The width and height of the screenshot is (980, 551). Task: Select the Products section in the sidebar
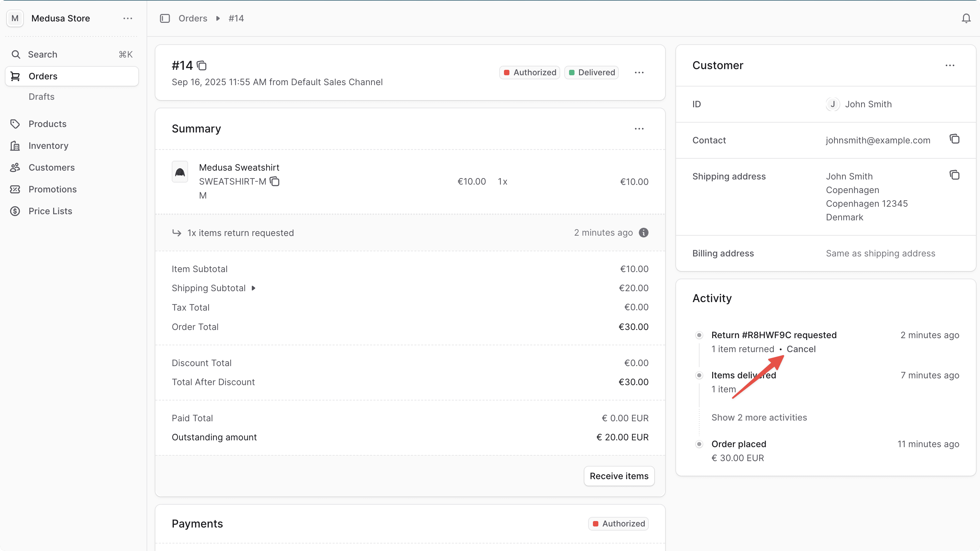click(x=47, y=124)
